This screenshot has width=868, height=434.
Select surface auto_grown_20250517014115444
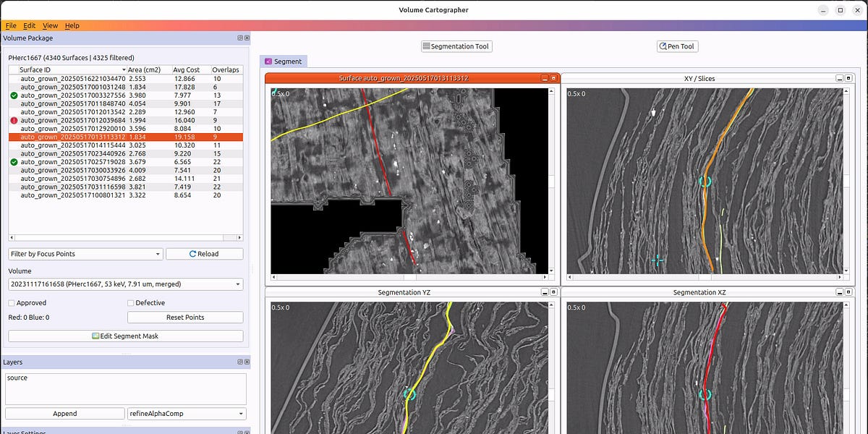124,145
